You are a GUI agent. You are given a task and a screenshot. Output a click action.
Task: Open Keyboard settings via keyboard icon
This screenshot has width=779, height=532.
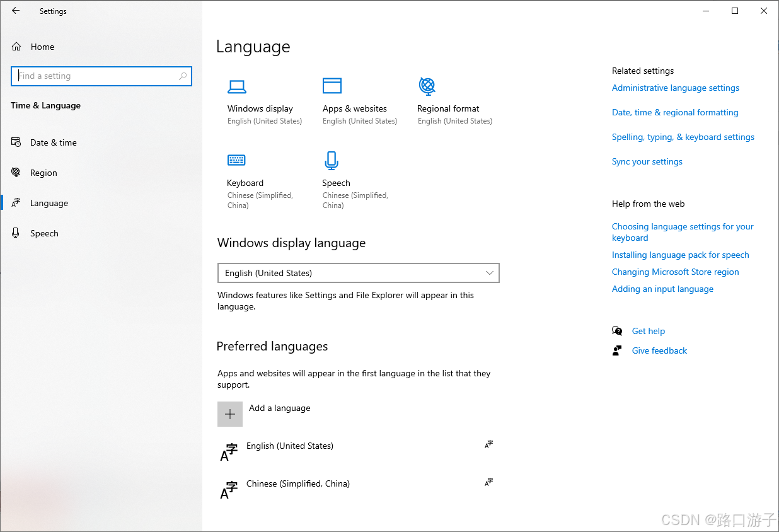pos(237,160)
